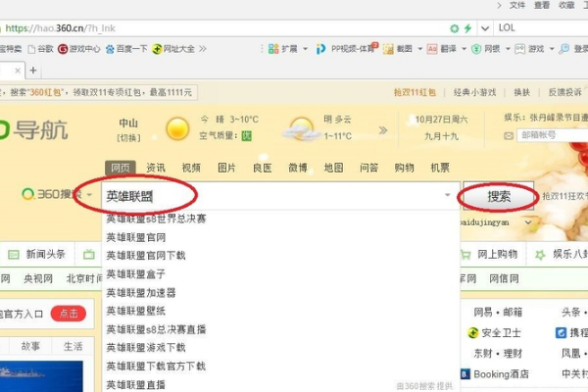588x392 pixels.
Task: Click the green refresh icon in address bar
Action: 455,28
